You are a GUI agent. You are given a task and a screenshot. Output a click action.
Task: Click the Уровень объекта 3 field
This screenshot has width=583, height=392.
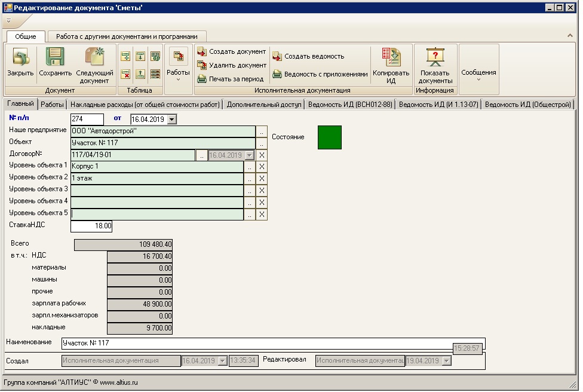pyautogui.click(x=157, y=191)
